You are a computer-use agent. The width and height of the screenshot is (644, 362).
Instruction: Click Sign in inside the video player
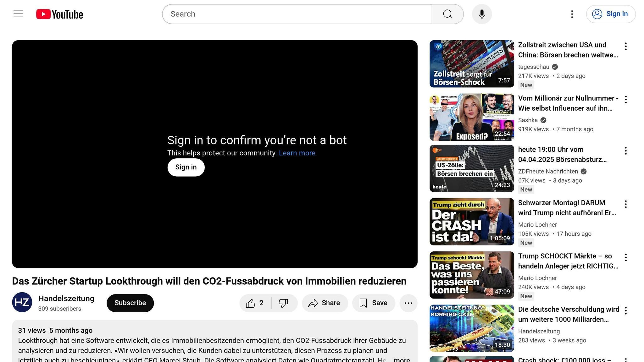click(x=186, y=167)
